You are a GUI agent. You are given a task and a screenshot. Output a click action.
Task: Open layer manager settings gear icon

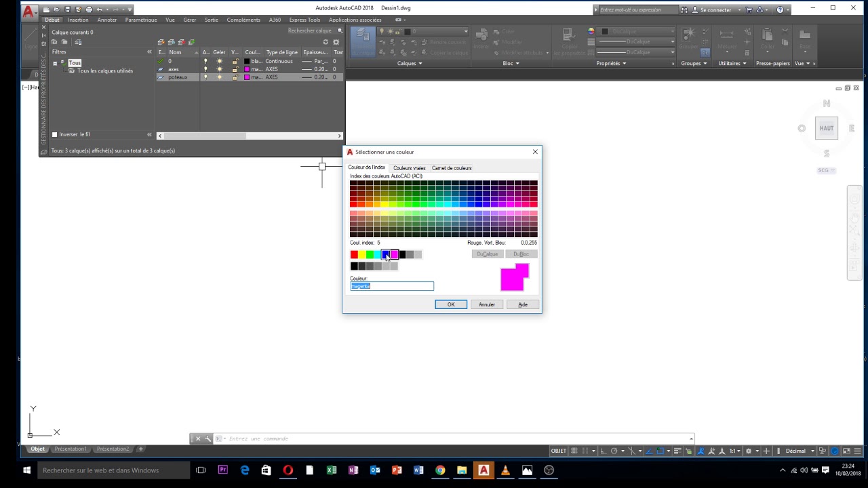coord(336,42)
